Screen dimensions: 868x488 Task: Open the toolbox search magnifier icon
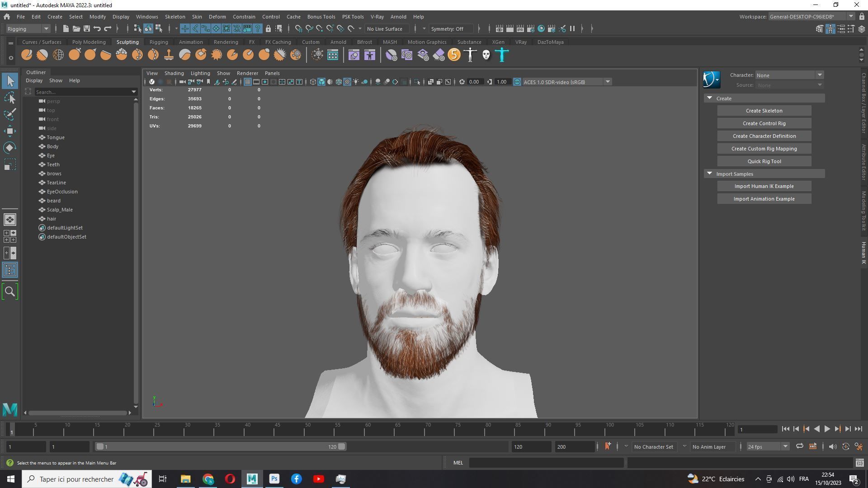click(x=10, y=292)
